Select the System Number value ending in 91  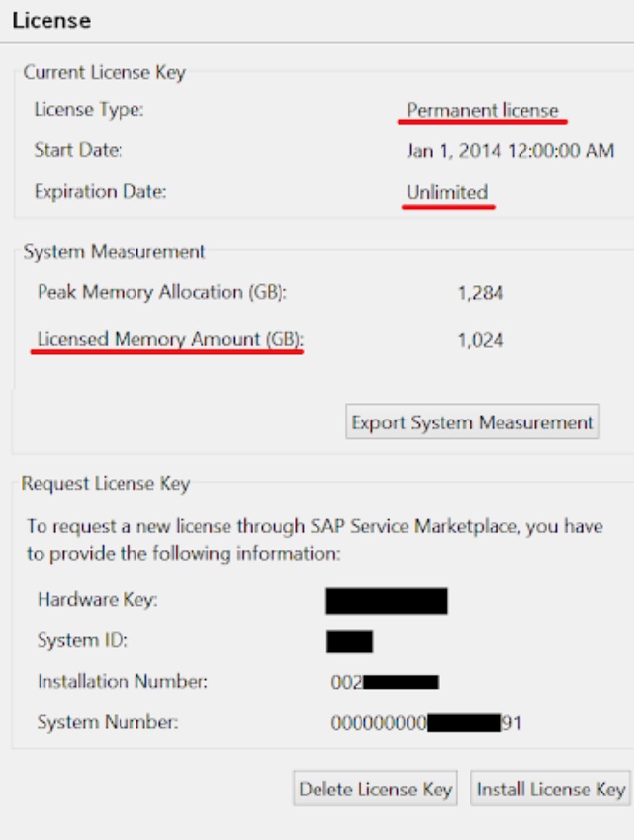coord(426,723)
